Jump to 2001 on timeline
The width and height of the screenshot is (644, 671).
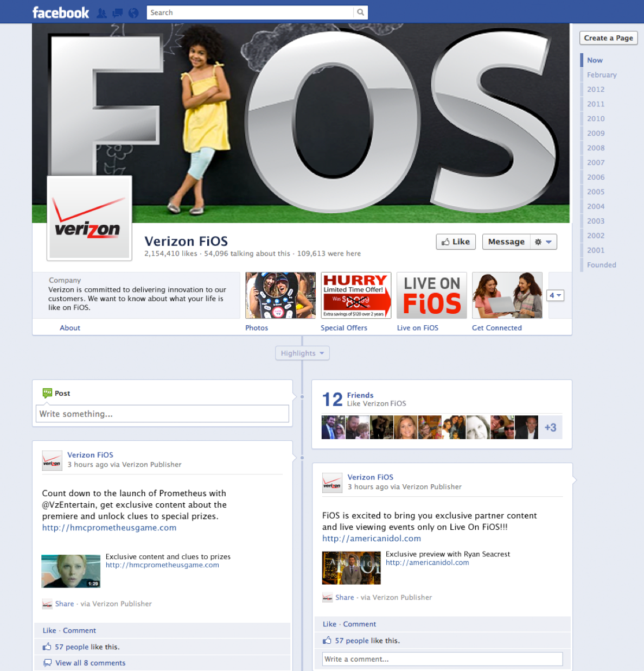(596, 251)
